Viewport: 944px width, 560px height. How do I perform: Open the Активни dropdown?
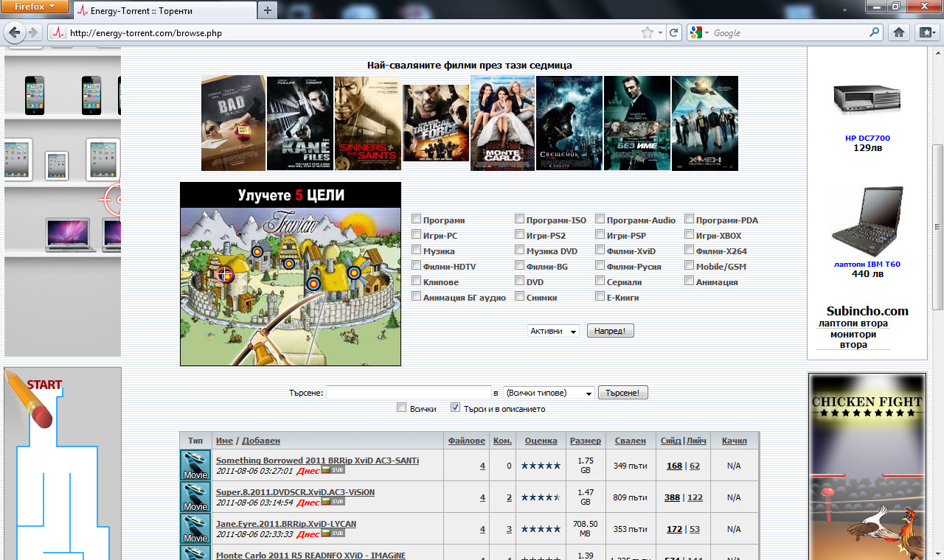point(553,331)
